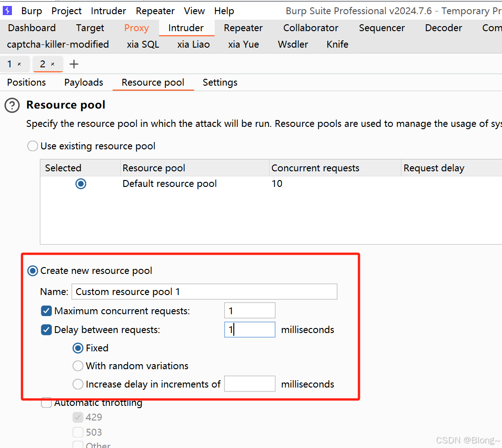Screen dimensions: 502x448
Task: Click the Maximum concurrent requests value field
Action: pos(250,311)
